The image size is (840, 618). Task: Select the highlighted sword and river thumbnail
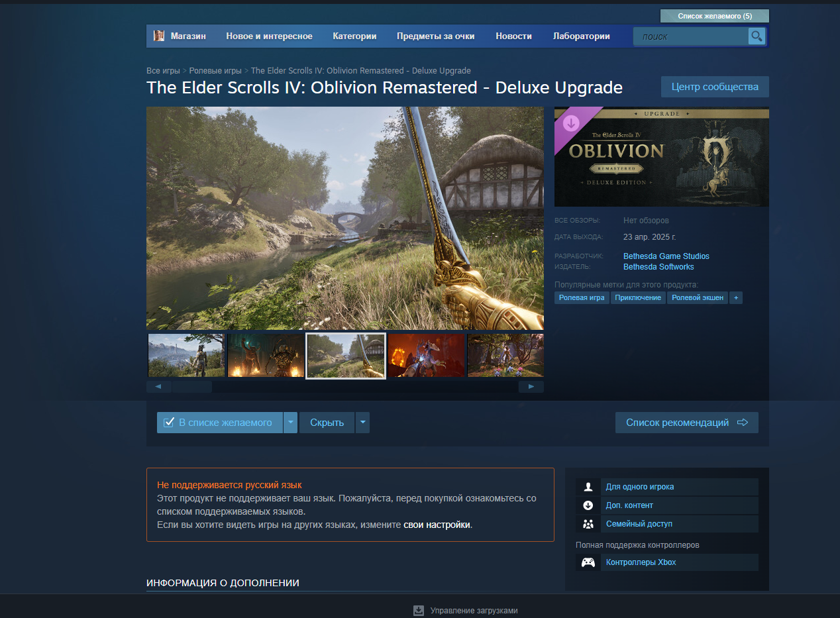point(346,356)
